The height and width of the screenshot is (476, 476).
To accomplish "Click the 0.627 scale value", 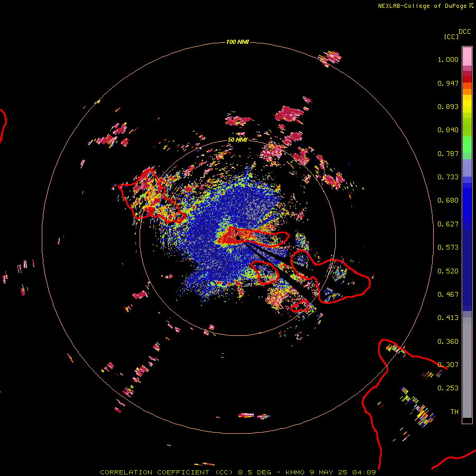I will (448, 224).
